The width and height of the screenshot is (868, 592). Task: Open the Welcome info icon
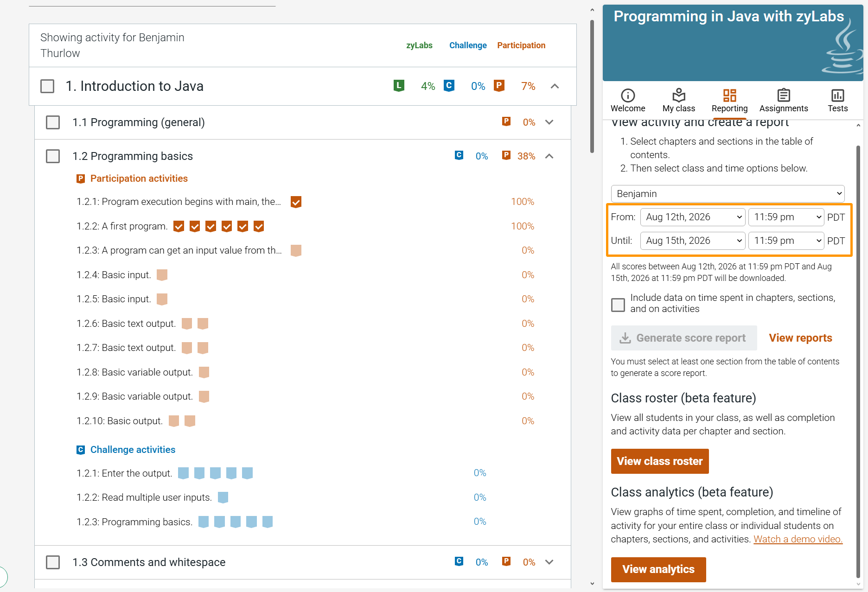pyautogui.click(x=628, y=95)
